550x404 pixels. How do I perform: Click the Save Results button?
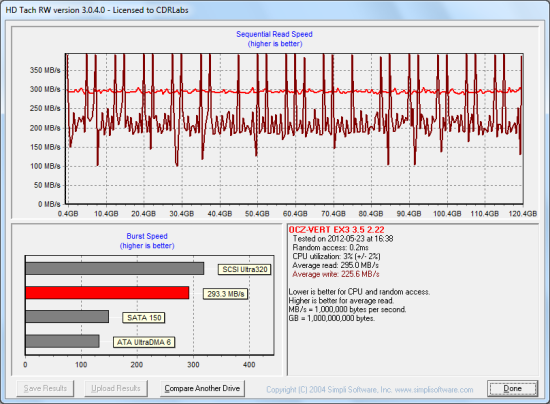(x=45, y=389)
